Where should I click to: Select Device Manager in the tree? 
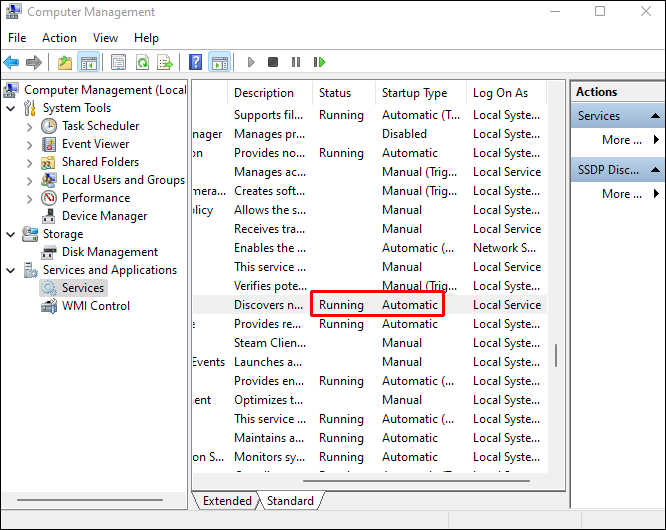[104, 216]
